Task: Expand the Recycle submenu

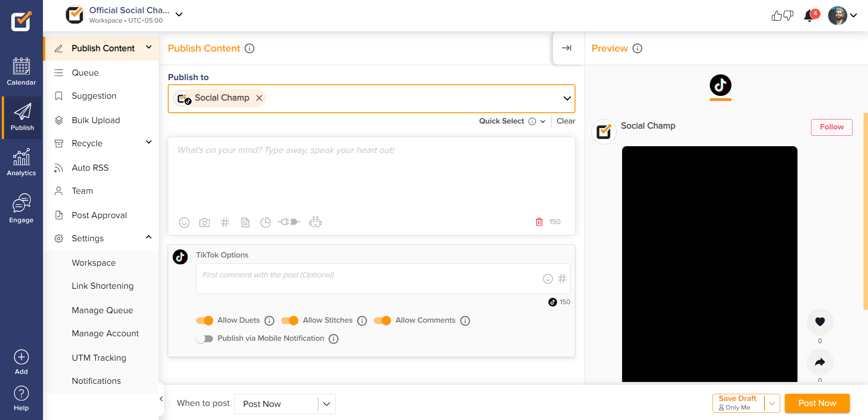Action: pos(149,142)
